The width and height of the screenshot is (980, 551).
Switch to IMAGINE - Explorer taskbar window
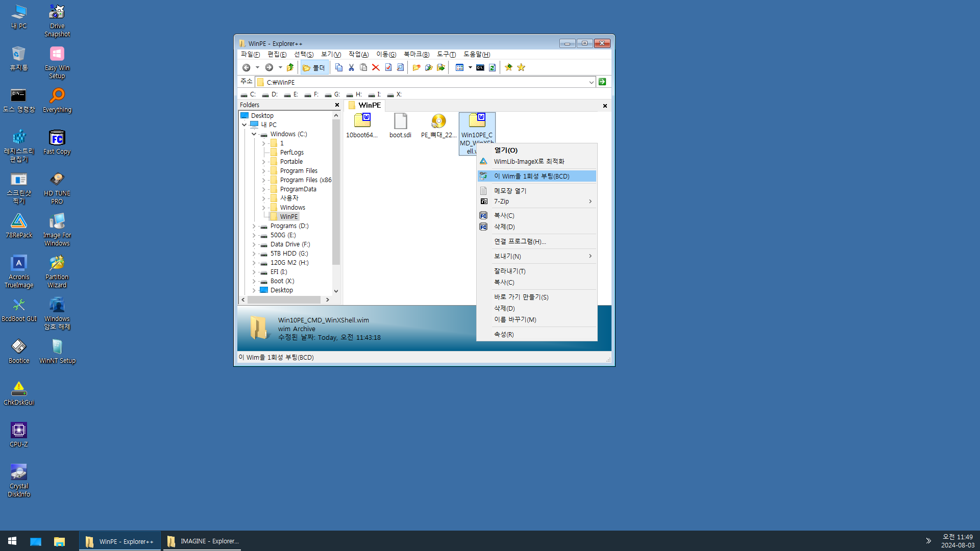pos(202,541)
